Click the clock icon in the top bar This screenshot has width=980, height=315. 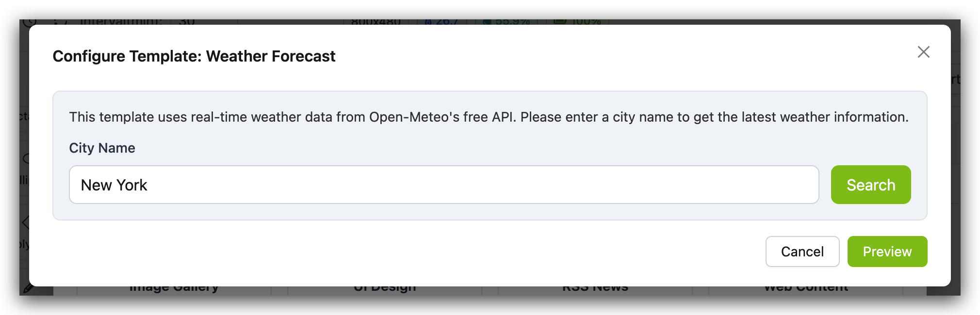[x=30, y=22]
